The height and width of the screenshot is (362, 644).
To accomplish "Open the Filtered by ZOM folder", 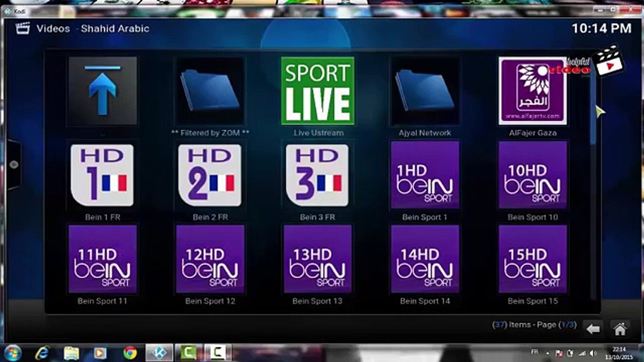I will tap(210, 90).
